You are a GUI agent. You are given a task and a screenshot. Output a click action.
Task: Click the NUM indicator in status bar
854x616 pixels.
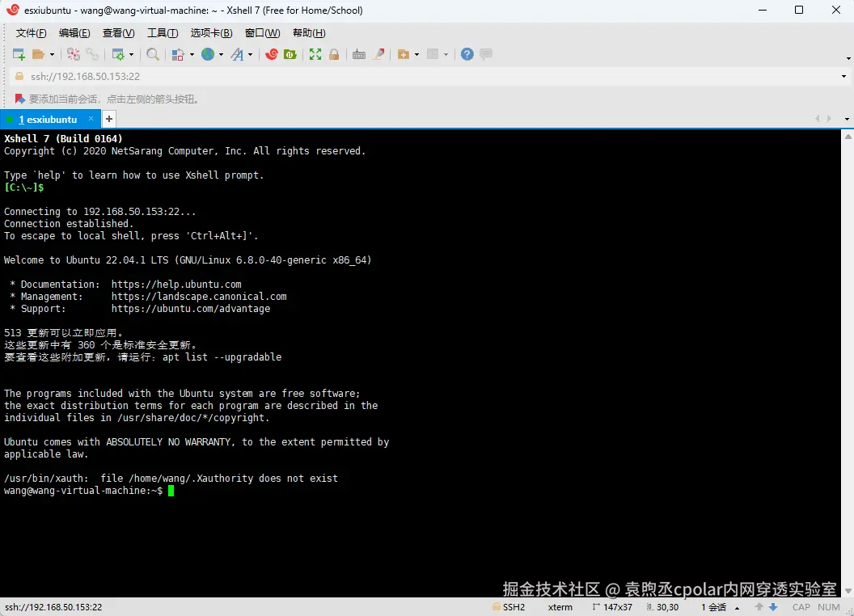tap(828, 607)
